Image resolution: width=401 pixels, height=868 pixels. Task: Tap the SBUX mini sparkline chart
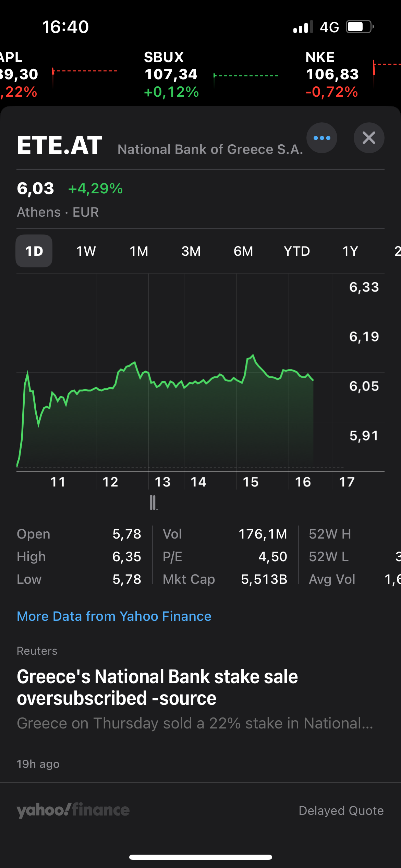coord(246,76)
